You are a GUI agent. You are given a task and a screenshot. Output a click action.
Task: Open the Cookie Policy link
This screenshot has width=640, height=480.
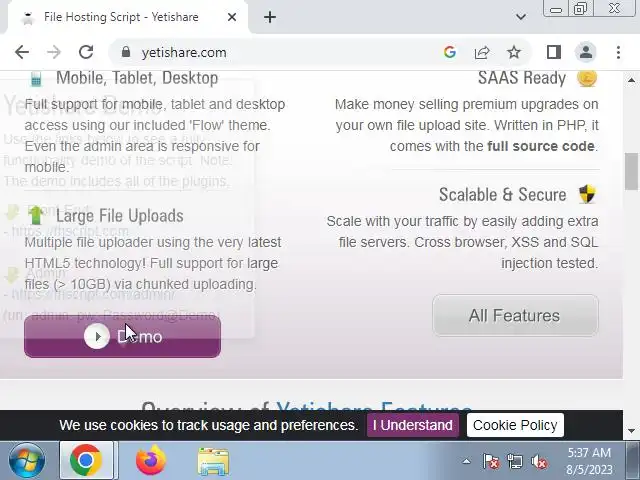click(515, 425)
